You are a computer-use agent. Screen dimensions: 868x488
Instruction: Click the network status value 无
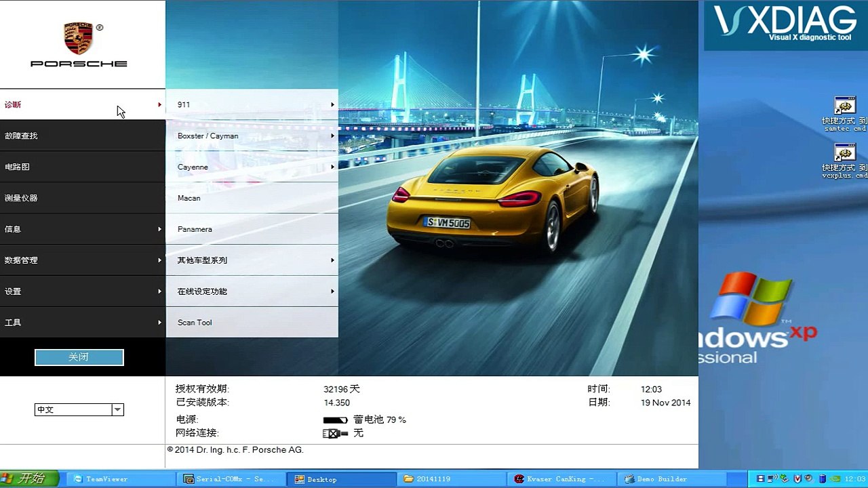(358, 433)
